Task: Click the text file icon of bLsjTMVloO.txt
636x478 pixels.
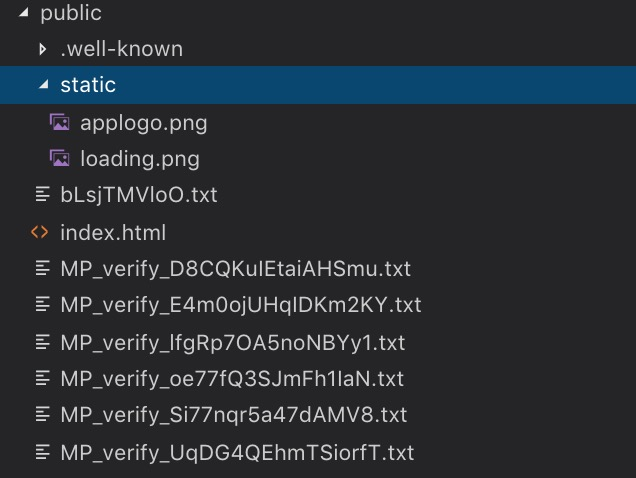Action: [43, 194]
